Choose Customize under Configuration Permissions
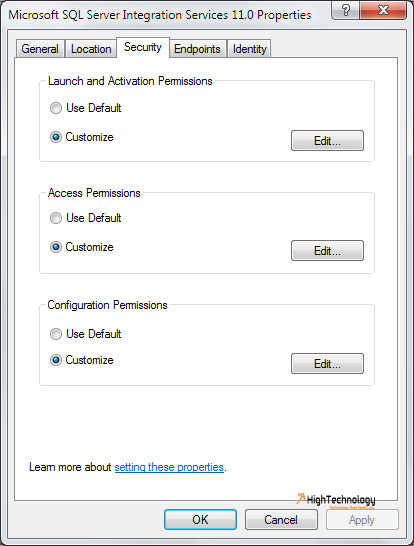 (x=56, y=360)
